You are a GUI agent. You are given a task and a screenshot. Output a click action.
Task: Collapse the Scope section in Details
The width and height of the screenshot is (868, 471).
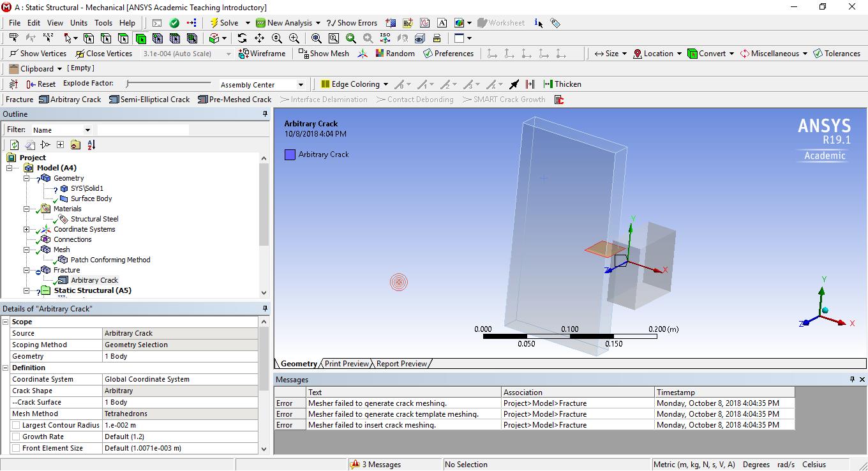[x=6, y=322]
